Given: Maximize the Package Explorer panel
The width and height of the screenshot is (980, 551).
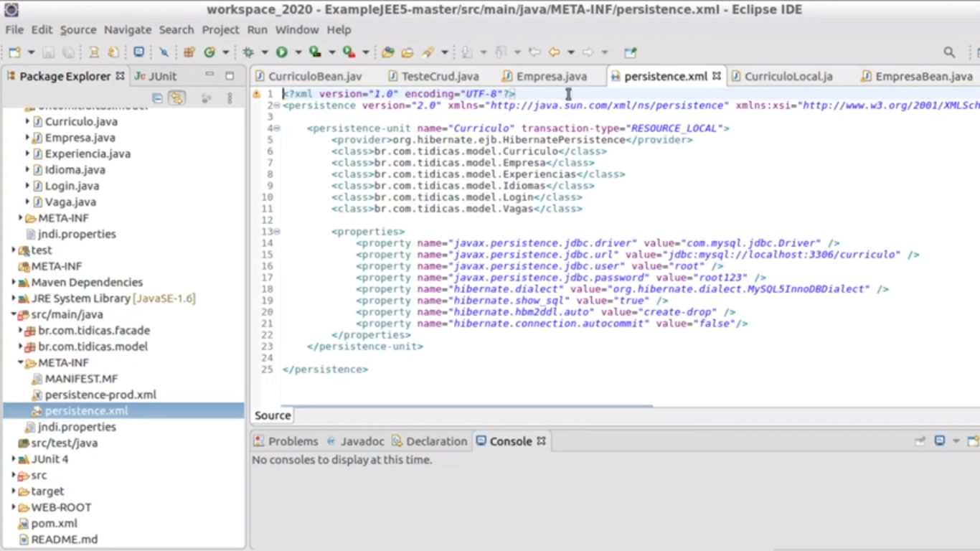Looking at the screenshot, I should tap(230, 75).
